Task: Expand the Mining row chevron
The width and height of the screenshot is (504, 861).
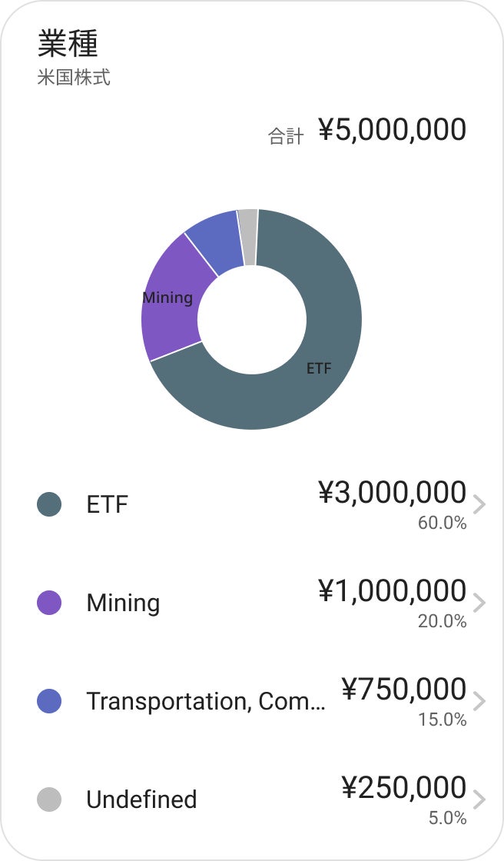Action: pyautogui.click(x=479, y=603)
